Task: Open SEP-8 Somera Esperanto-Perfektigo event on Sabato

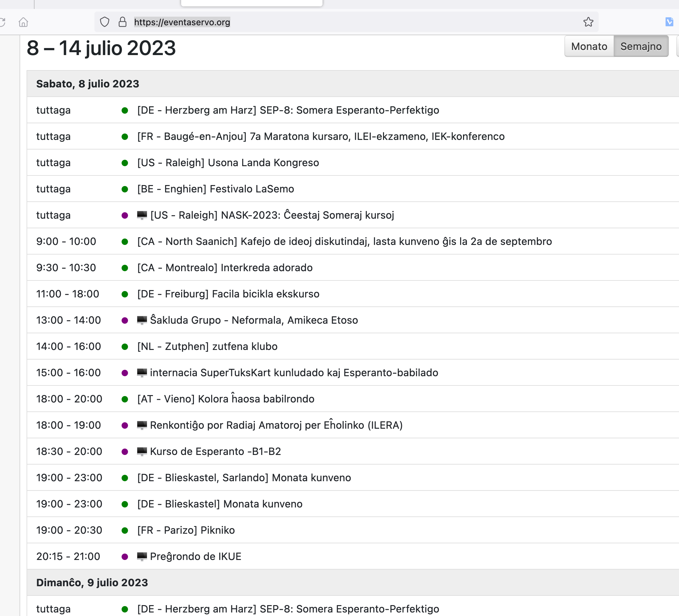Action: coord(288,110)
